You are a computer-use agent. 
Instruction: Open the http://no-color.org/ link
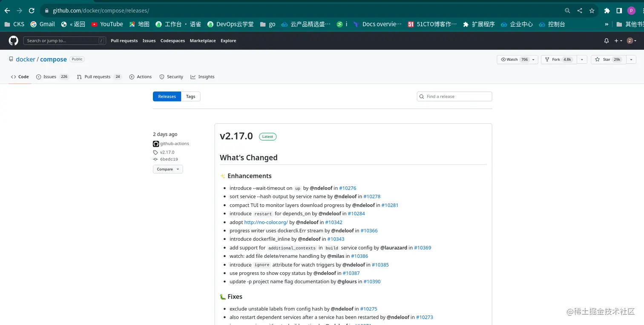(266, 222)
